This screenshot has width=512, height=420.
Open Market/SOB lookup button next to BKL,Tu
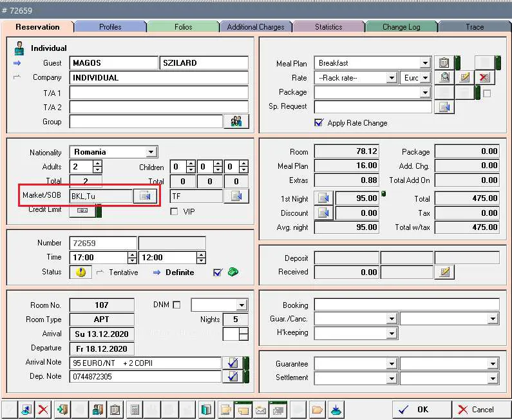tap(145, 196)
